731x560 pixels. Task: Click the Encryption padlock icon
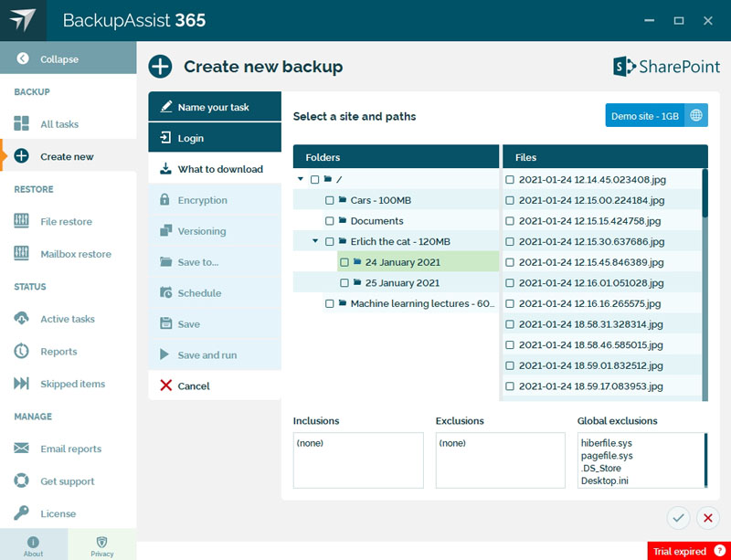[x=164, y=199]
